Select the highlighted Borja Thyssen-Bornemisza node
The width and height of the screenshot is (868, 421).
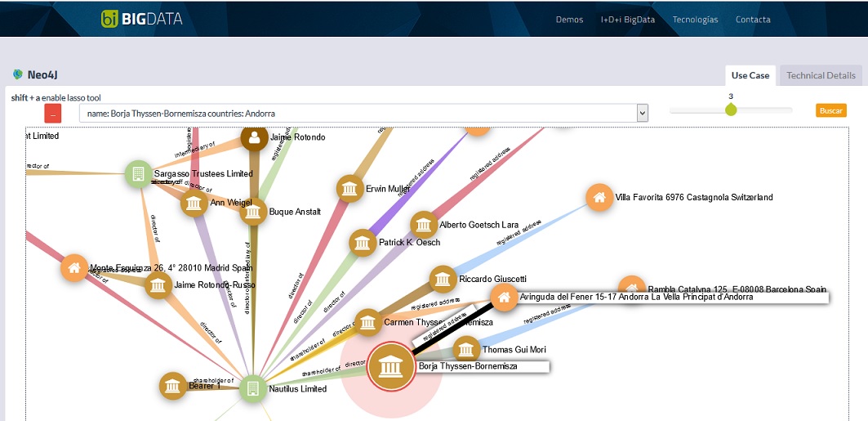point(391,367)
